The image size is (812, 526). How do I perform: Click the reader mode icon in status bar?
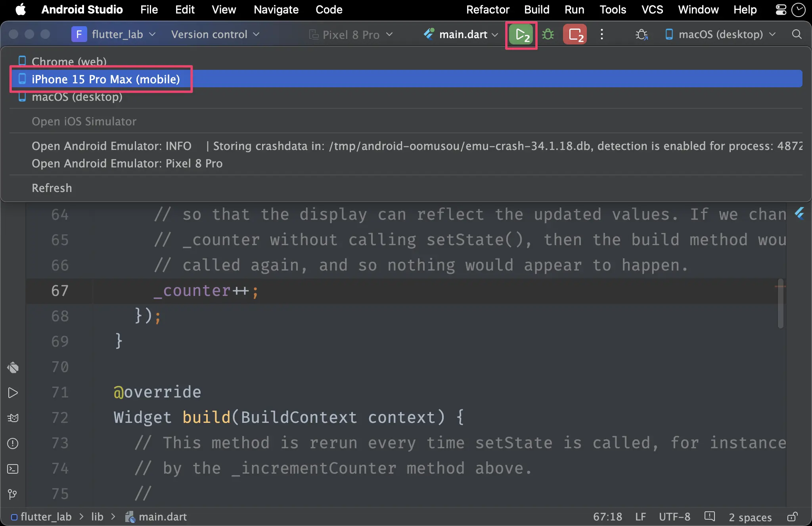(709, 516)
